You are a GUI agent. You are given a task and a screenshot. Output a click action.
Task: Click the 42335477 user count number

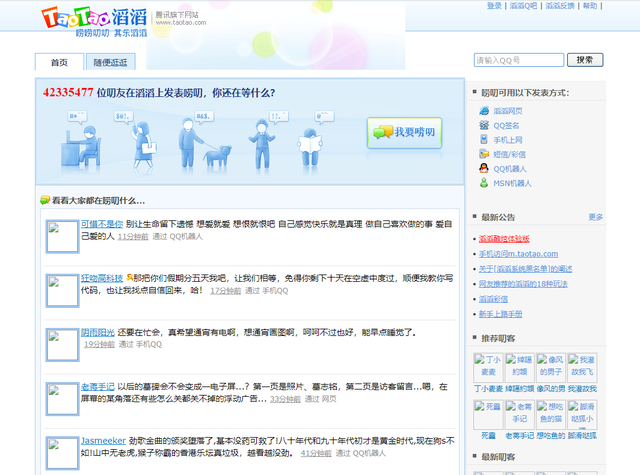[x=68, y=92]
